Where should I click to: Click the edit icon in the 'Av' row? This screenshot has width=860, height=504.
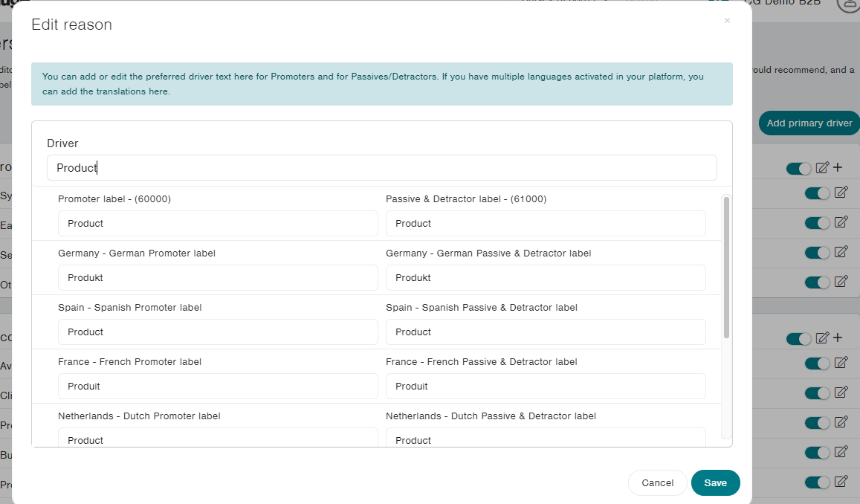(841, 363)
